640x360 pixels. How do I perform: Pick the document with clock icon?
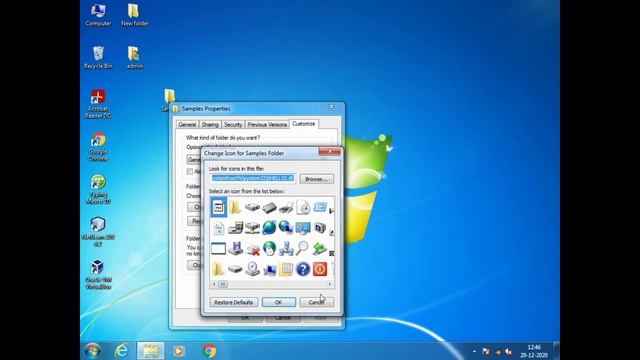[303, 207]
